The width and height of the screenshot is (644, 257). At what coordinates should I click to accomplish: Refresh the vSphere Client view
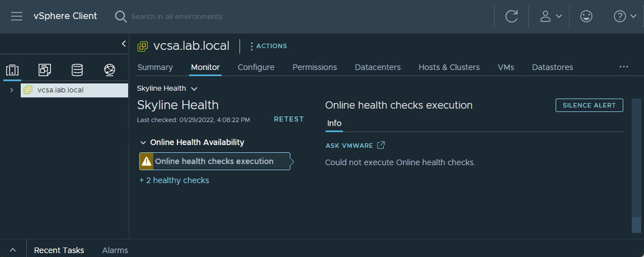511,16
